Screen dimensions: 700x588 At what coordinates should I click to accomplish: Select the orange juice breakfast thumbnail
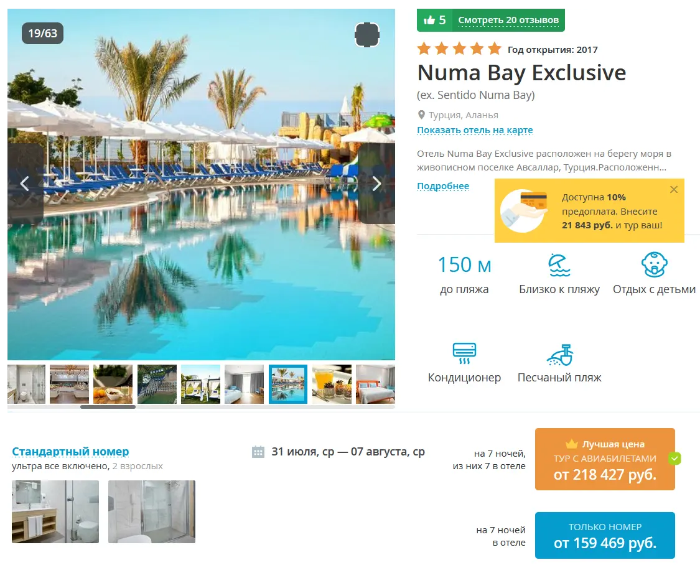click(x=332, y=384)
